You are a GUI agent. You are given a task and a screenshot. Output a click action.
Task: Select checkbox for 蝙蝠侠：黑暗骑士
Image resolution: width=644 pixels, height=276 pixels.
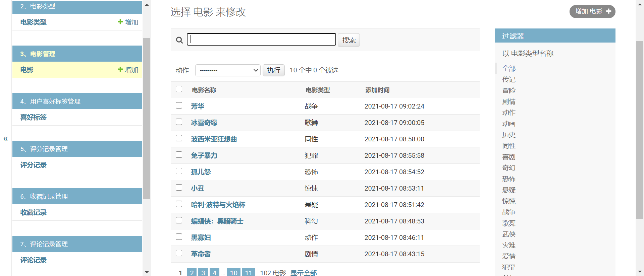[x=179, y=220]
